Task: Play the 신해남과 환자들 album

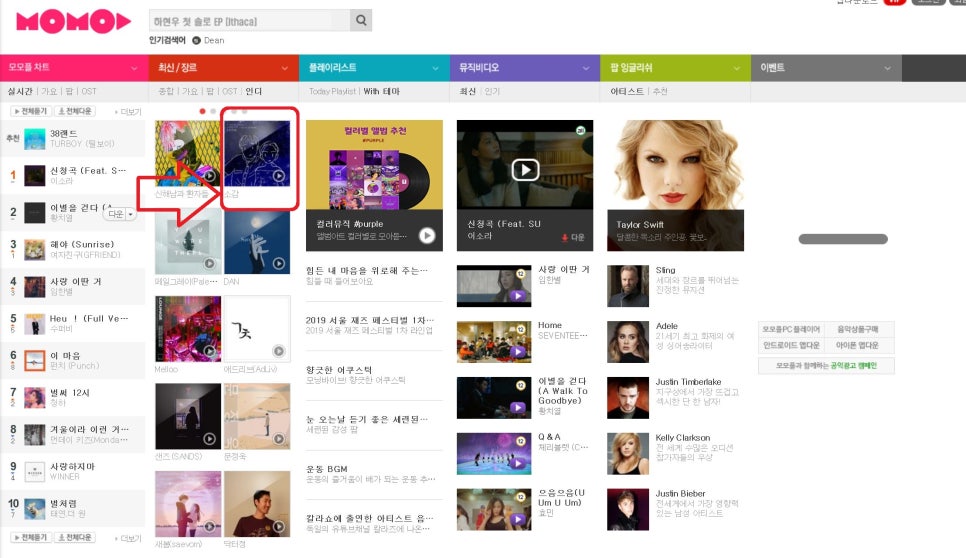Action: [210, 176]
